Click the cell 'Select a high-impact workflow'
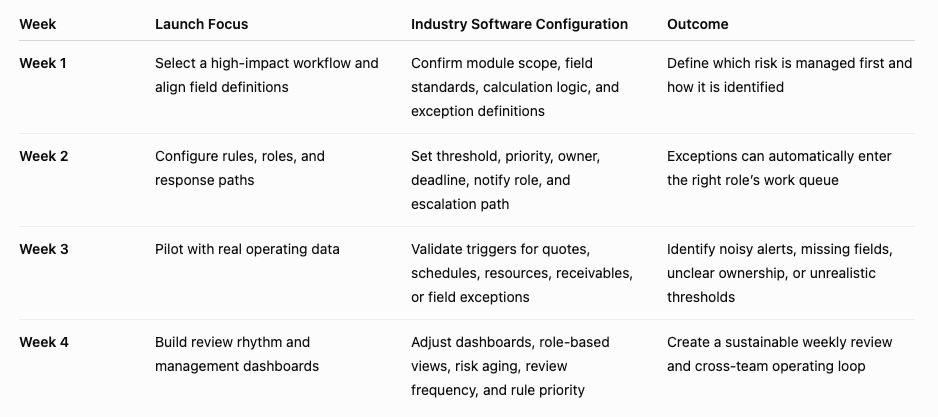This screenshot has width=938, height=417. tap(267, 75)
